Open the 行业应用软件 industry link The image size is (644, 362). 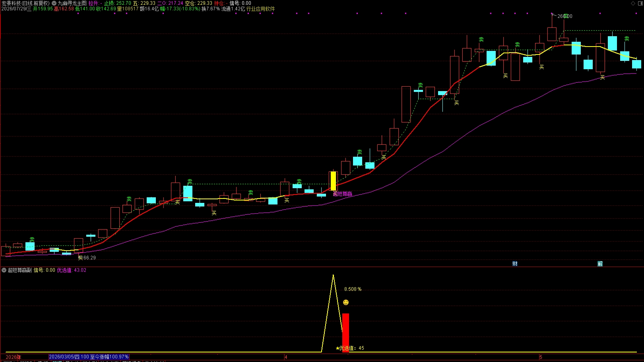[261, 9]
